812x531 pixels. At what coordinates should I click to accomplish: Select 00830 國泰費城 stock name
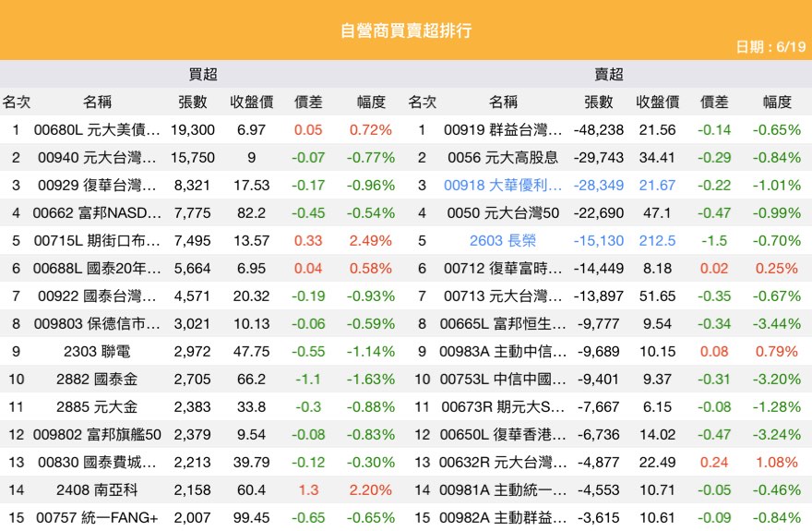coord(97,462)
